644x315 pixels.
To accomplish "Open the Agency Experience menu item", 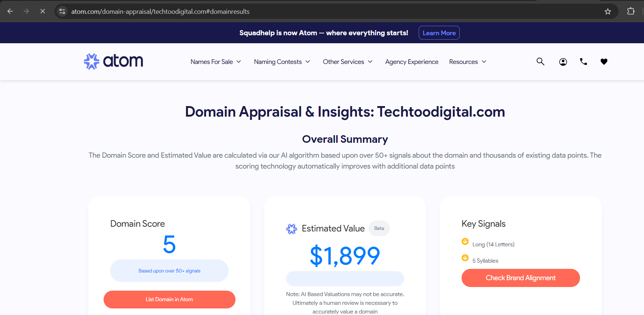I will (x=412, y=62).
